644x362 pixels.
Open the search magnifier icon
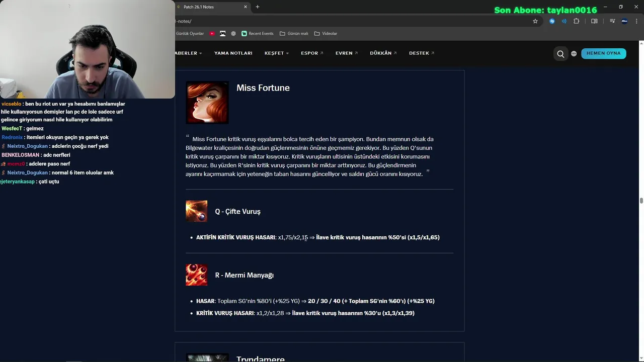[x=560, y=53]
